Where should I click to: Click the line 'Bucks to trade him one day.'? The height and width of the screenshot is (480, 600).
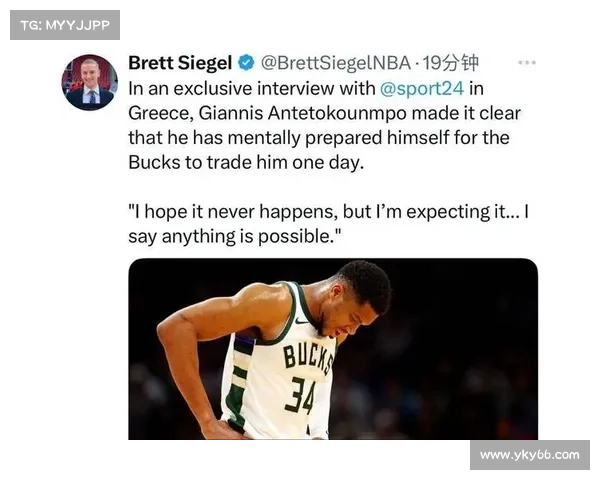pyautogui.click(x=246, y=163)
